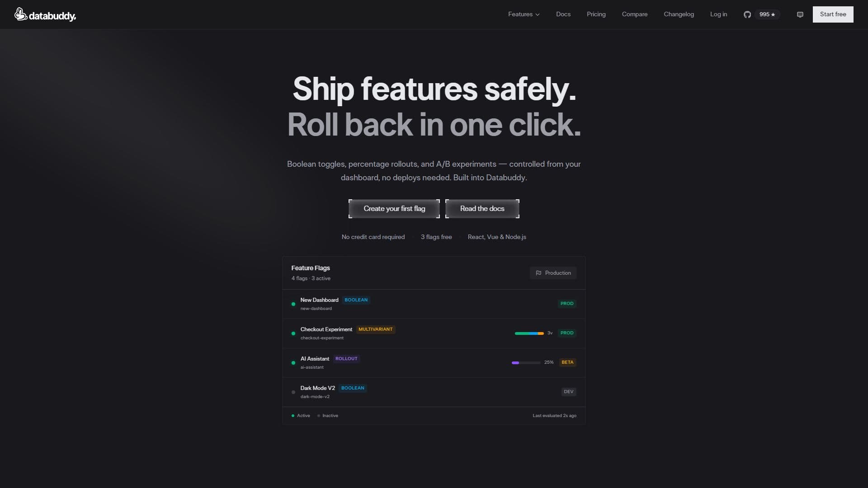Click the Checkout Experiment variant bar
868x488 pixels.
pyautogui.click(x=529, y=333)
